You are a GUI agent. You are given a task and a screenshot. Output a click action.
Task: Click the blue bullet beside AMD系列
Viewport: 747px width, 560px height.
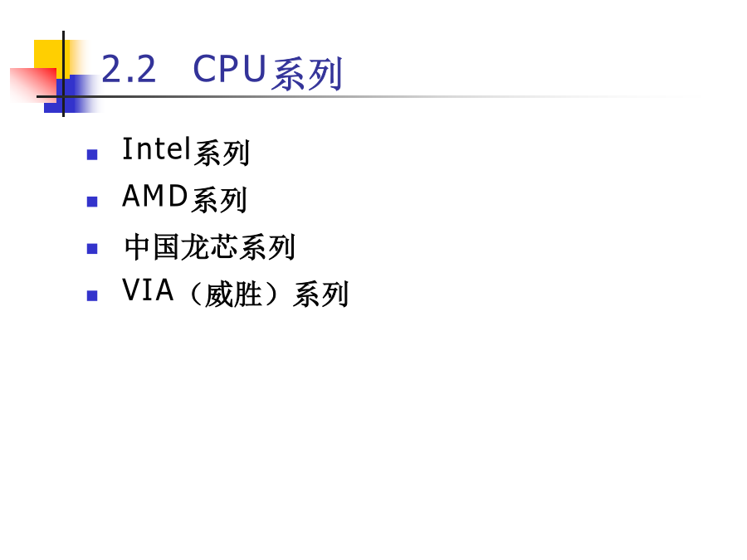click(92, 202)
